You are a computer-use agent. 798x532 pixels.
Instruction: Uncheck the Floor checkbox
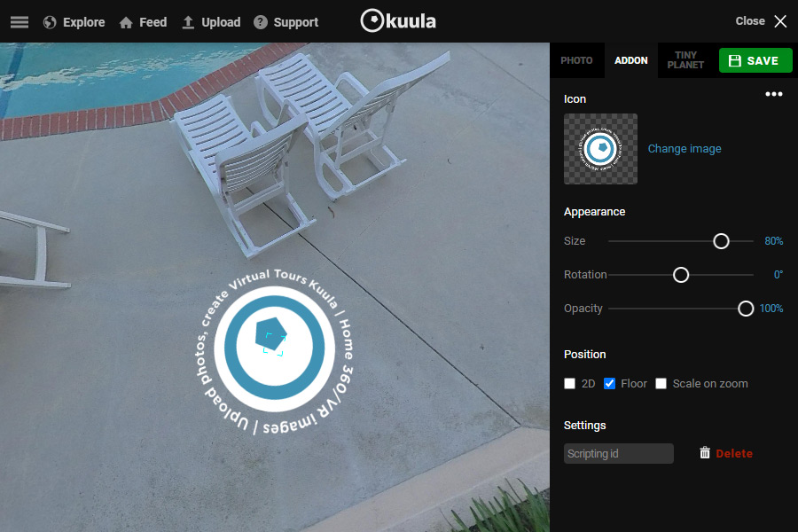tap(609, 383)
